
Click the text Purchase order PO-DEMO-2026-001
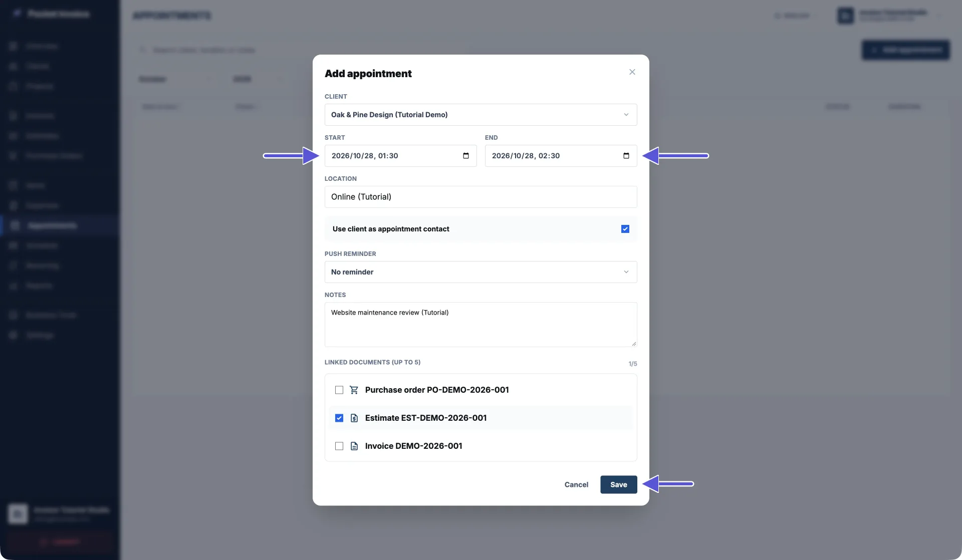pyautogui.click(x=437, y=390)
